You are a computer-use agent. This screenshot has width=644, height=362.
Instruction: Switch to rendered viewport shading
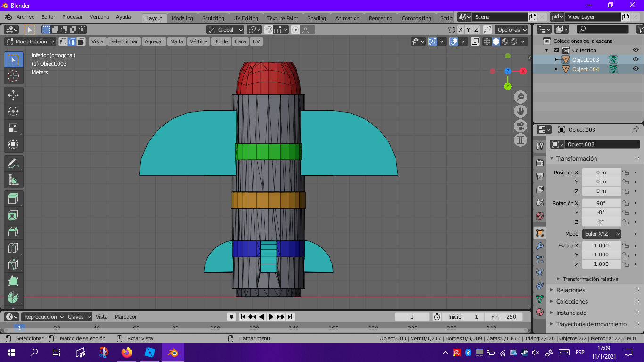pyautogui.click(x=514, y=41)
